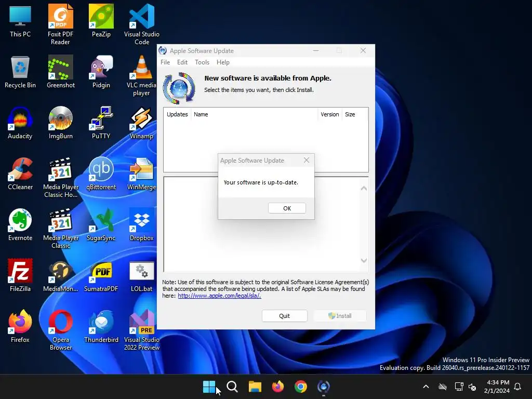
Task: Select the Audacity desktop icon
Action: coord(20,123)
